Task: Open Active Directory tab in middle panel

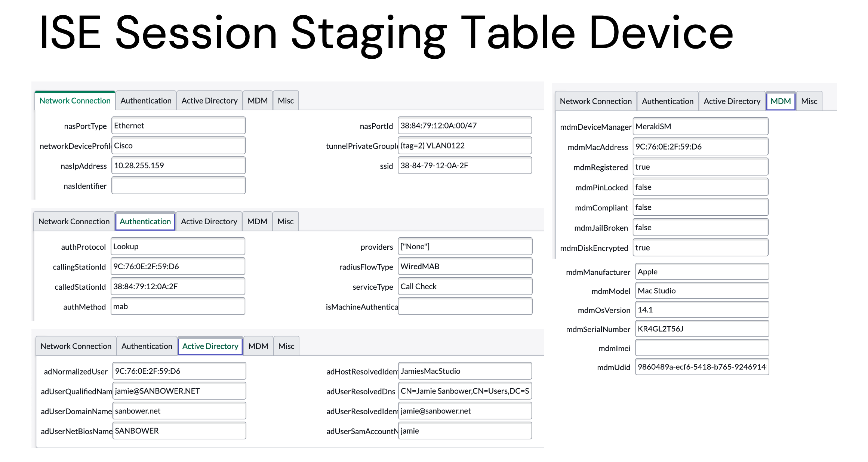Action: click(x=209, y=221)
